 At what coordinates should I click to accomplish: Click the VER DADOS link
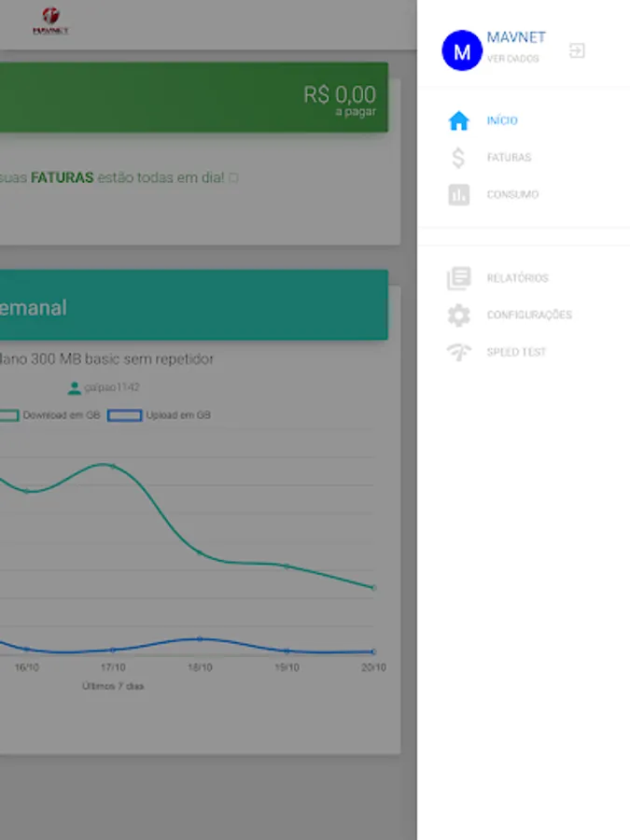(512, 59)
